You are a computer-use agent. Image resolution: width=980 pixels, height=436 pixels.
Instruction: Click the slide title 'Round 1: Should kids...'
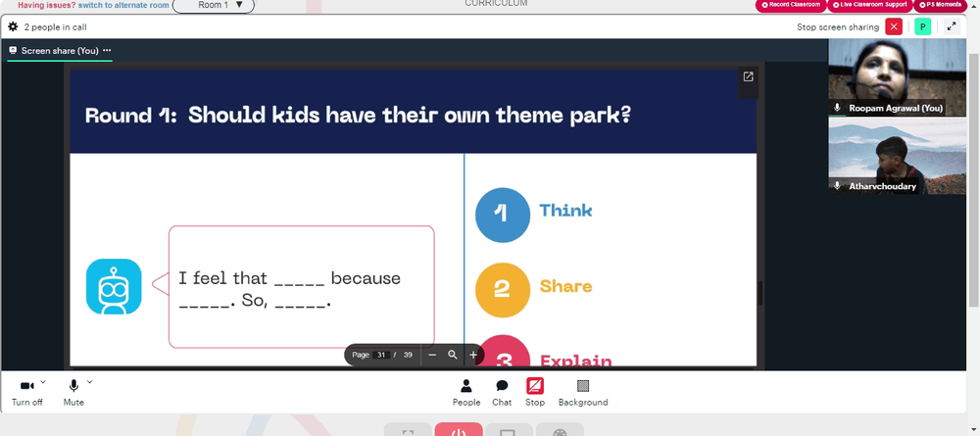[x=358, y=116]
